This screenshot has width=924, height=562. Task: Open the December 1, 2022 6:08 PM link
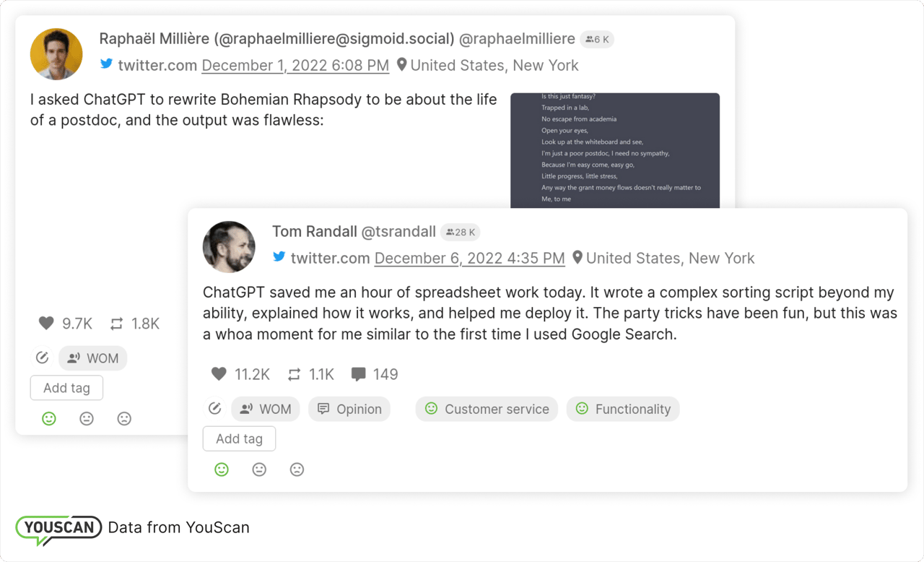[295, 65]
